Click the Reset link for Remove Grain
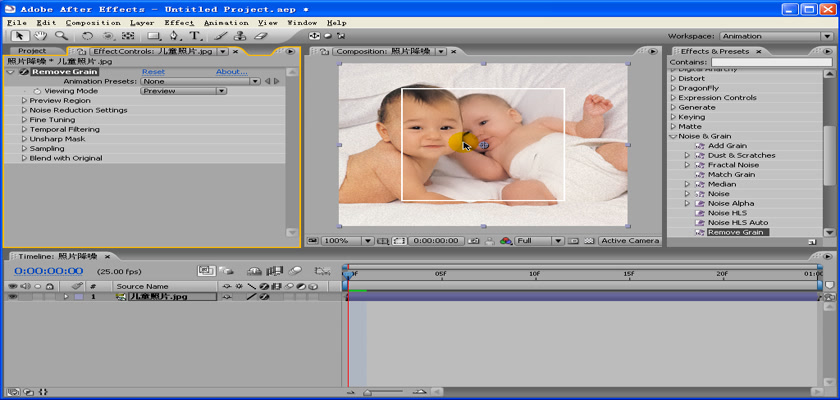Screen dimensions: 840x400 [x=153, y=72]
